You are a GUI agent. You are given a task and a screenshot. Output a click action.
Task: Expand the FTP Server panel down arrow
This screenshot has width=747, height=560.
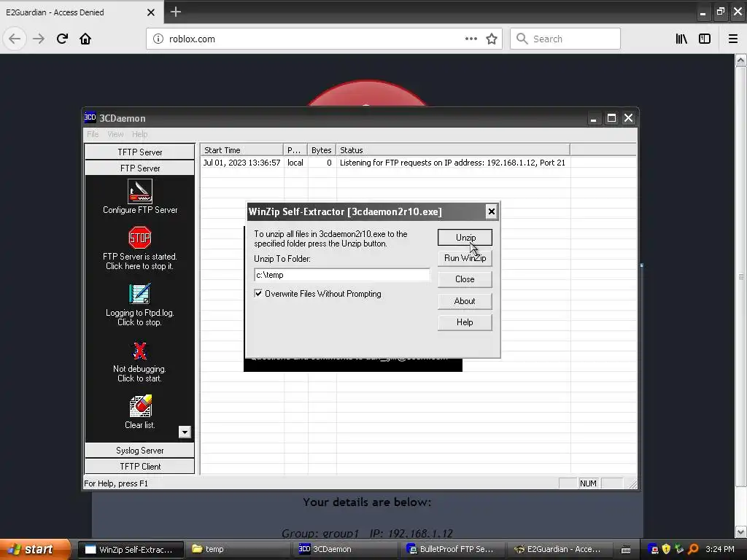[185, 432]
